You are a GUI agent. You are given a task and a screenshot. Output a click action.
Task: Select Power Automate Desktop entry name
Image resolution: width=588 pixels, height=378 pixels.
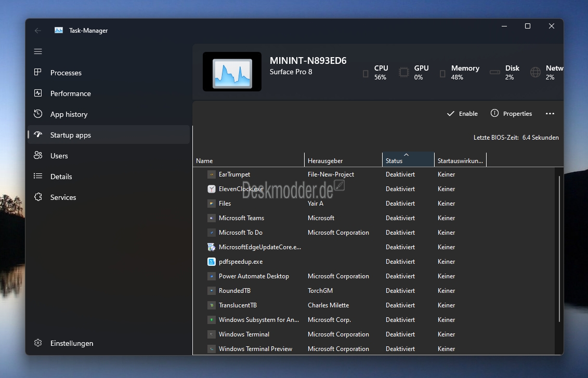254,276
